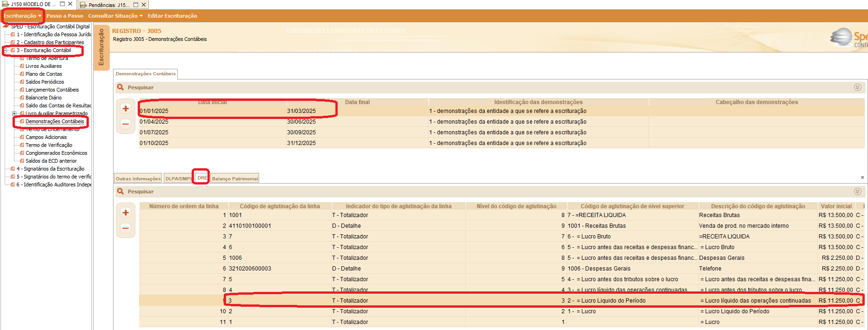Screen dimensions: 868x330
Task: Open the Balanço Patrimonial tab
Action: 235,178
